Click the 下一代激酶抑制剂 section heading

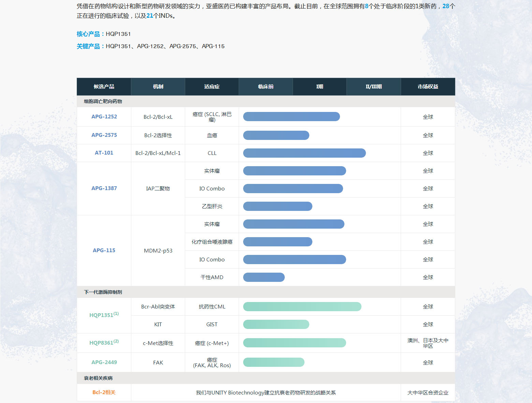tap(103, 292)
